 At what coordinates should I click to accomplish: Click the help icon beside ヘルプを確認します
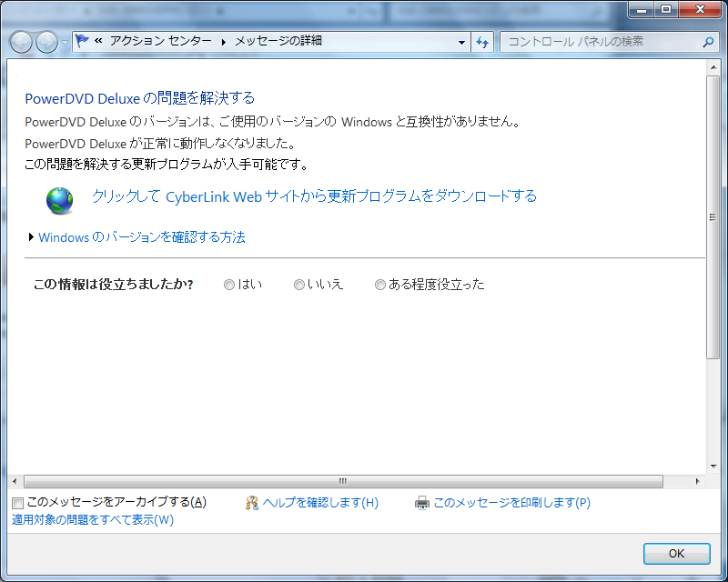coord(252,503)
